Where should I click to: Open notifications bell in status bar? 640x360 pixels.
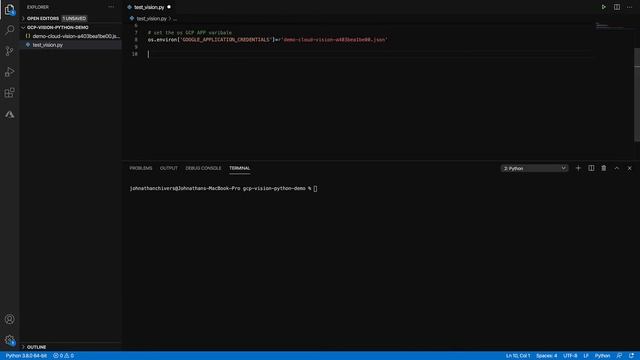click(x=631, y=356)
